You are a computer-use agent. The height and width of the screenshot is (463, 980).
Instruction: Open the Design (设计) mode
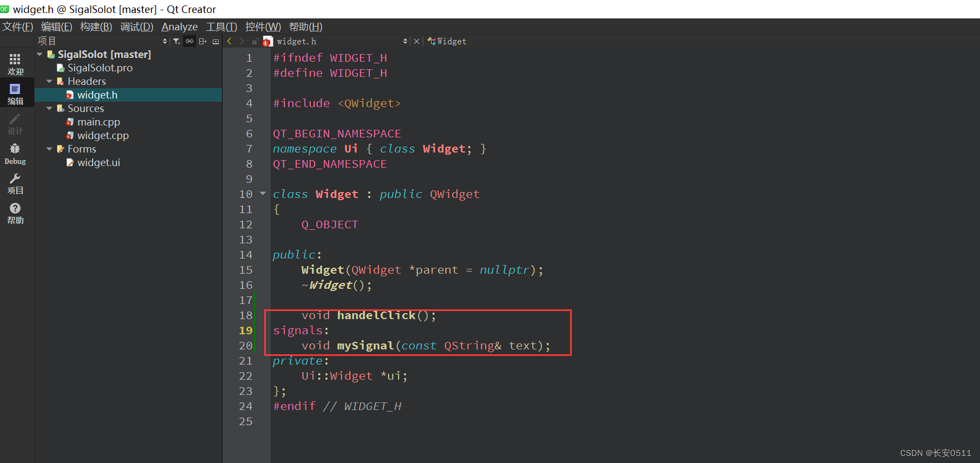(x=15, y=124)
